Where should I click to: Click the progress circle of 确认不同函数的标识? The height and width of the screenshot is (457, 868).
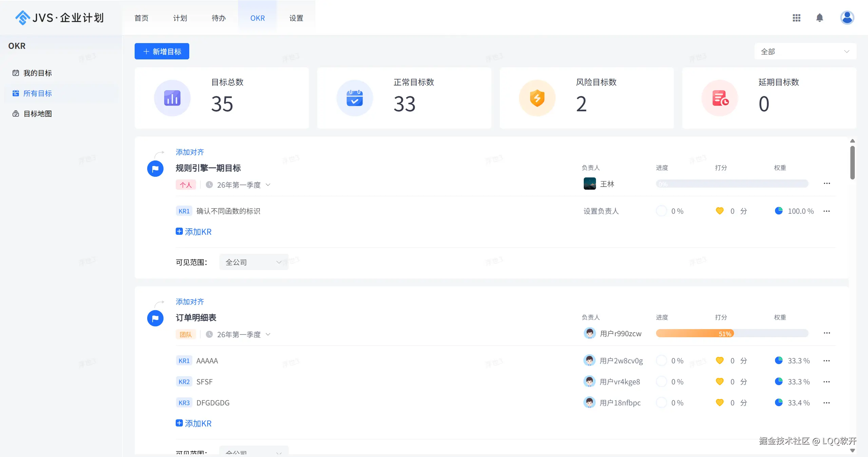click(x=661, y=211)
